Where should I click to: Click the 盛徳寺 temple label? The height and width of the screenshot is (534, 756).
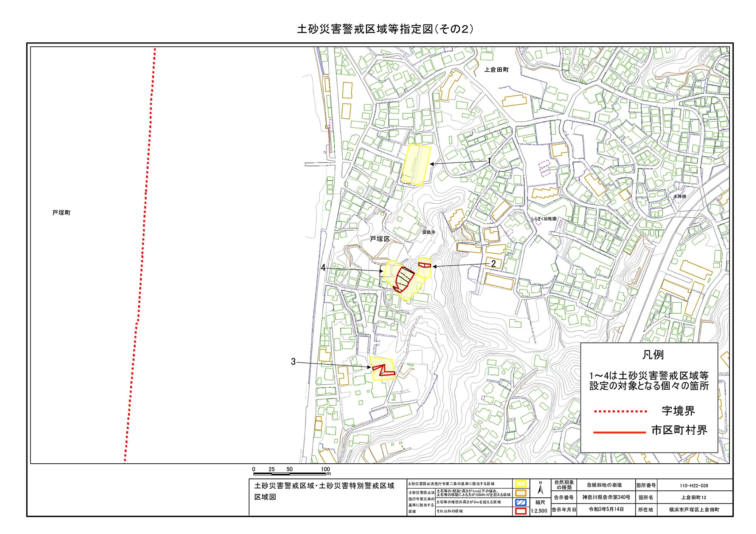(x=428, y=232)
